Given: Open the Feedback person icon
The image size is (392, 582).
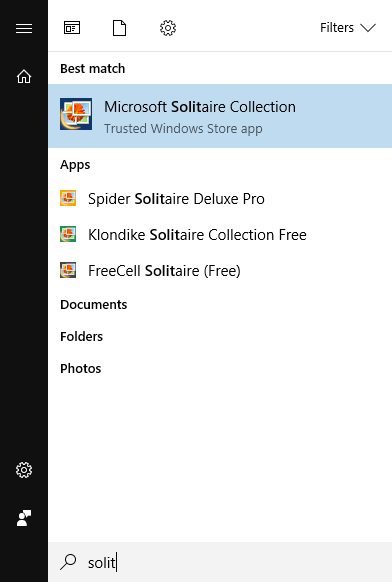Looking at the screenshot, I should click(x=24, y=518).
